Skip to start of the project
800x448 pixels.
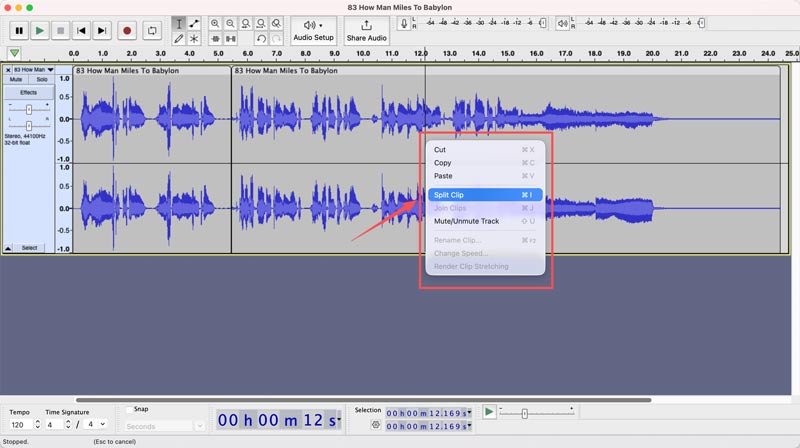81,31
